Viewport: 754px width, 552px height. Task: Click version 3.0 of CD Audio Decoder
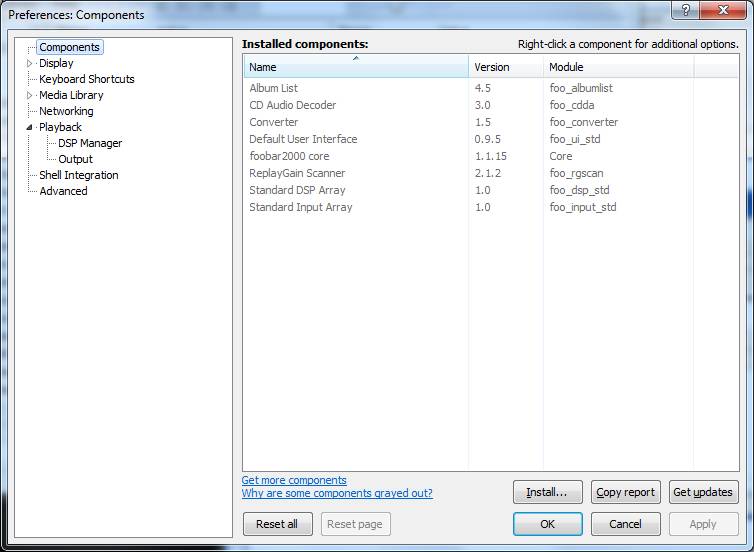(x=482, y=105)
